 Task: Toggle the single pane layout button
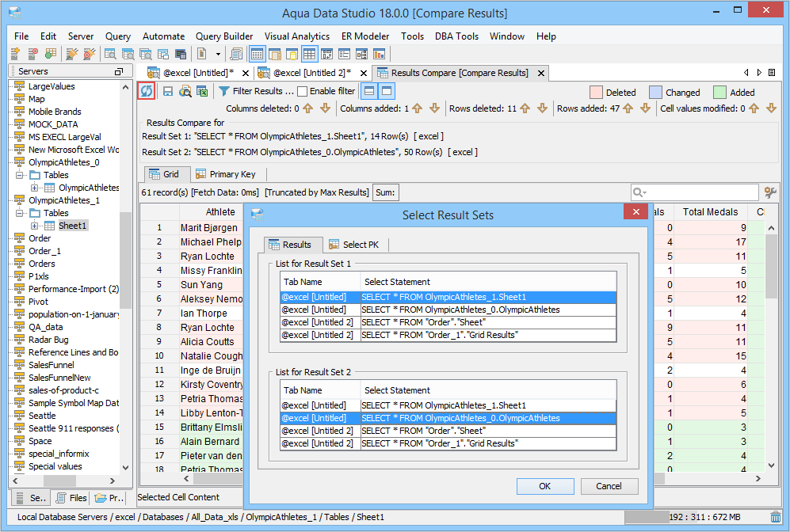click(387, 91)
